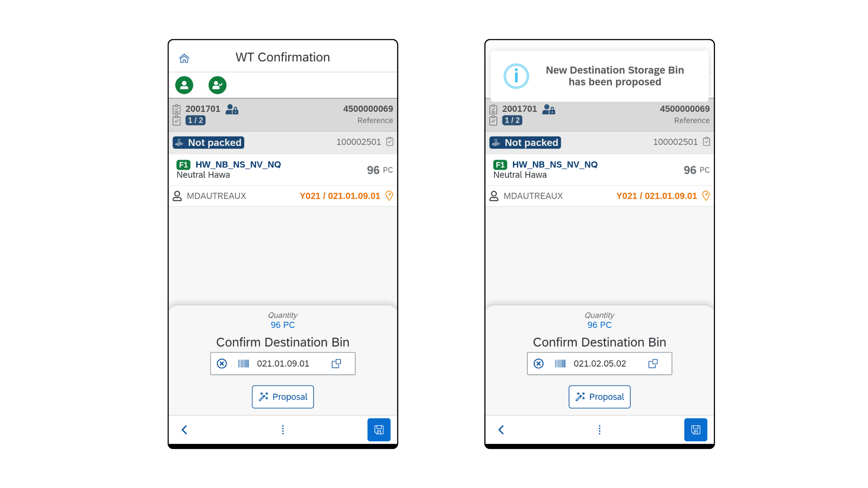This screenshot has width=868, height=488.
Task: Click the green user-check icon
Action: pyautogui.click(x=217, y=85)
